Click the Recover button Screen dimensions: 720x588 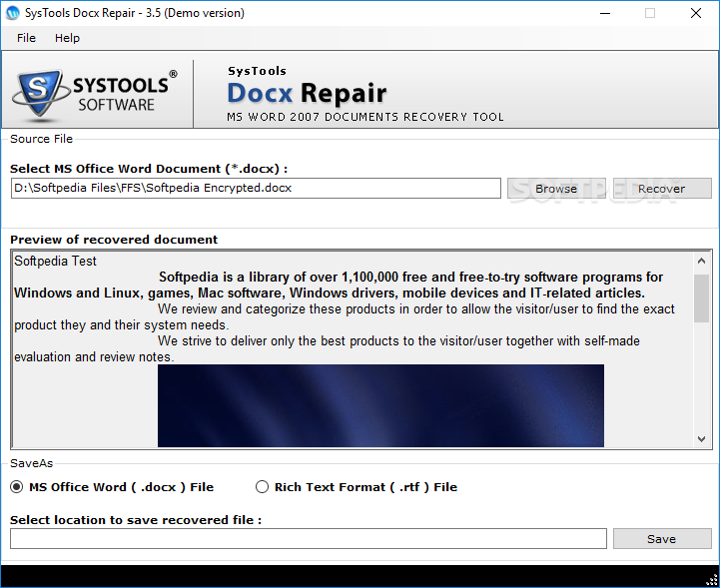662,189
